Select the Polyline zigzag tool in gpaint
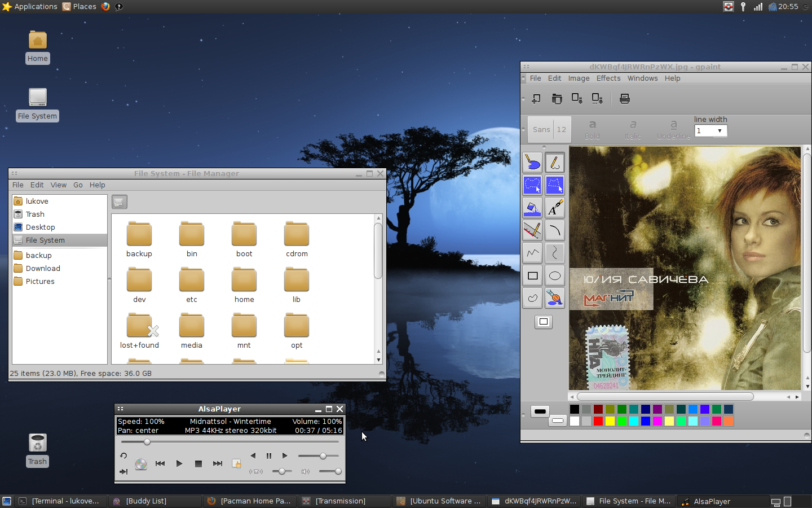Viewport: 812px width, 508px height. (532, 253)
